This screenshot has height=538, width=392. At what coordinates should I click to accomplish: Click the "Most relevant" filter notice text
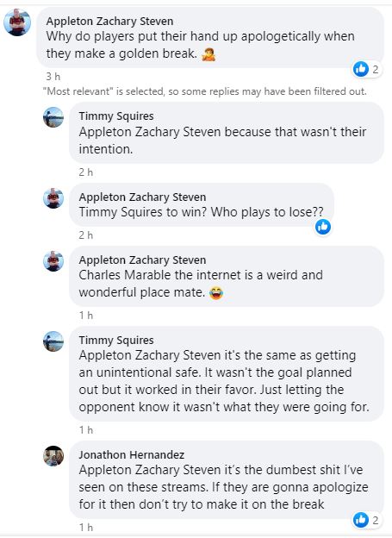(205, 91)
